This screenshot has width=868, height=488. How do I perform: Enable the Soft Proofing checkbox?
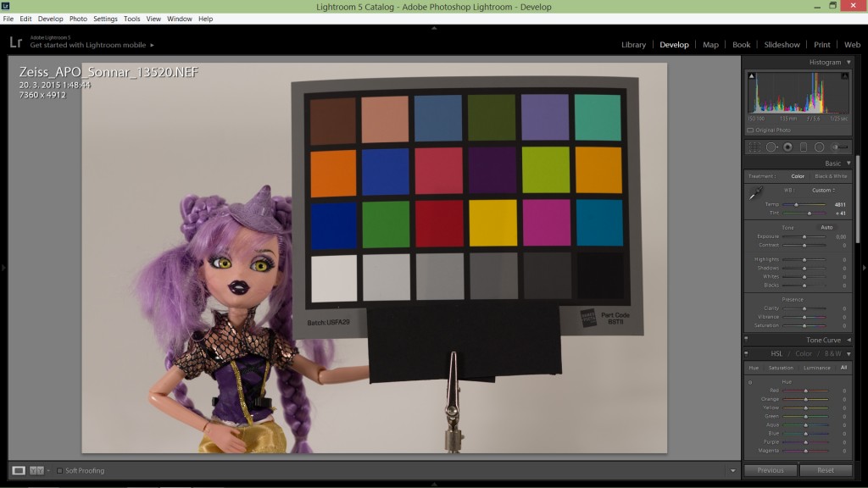tap(59, 471)
